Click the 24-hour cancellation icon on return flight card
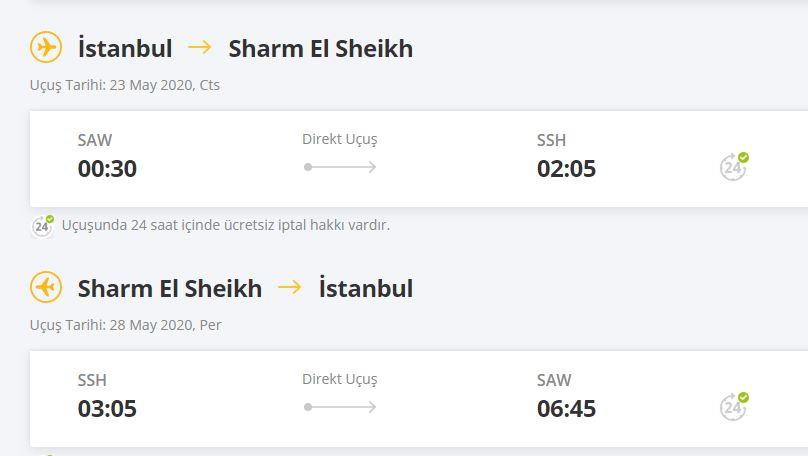Image resolution: width=808 pixels, height=456 pixels. click(x=734, y=406)
